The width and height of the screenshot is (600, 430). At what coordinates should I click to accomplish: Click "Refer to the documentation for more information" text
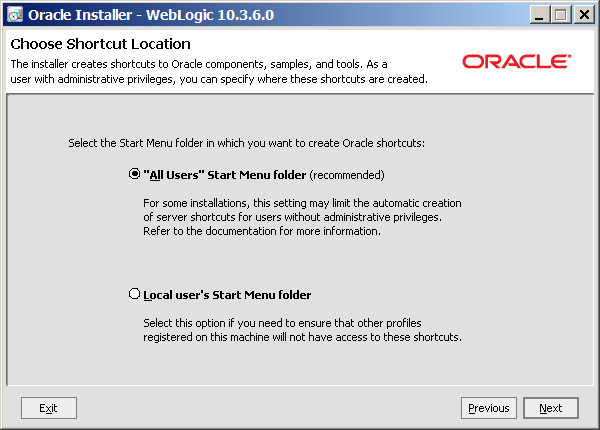262,231
